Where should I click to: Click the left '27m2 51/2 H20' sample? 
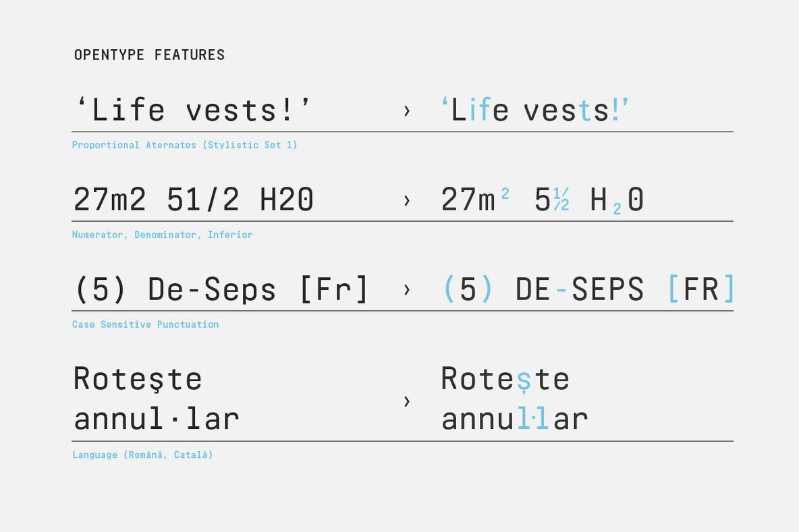[x=193, y=200]
